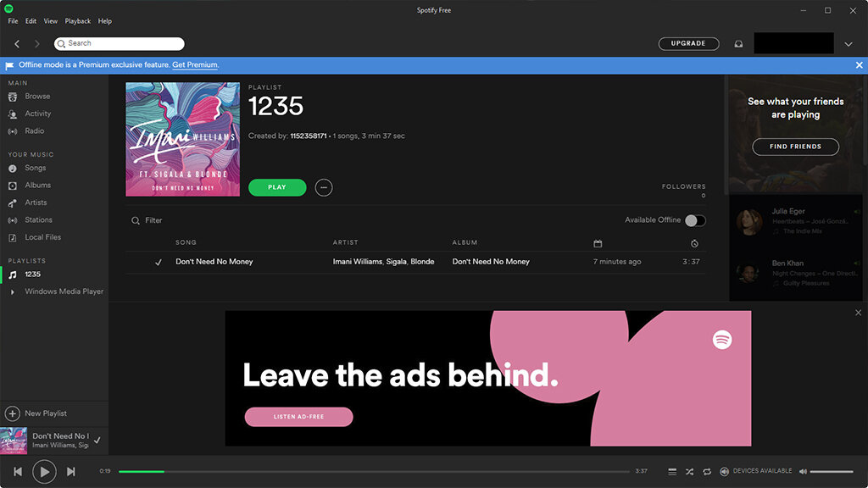Click the LISTEN AD-FREE button
The width and height of the screenshot is (868, 488).
click(299, 417)
